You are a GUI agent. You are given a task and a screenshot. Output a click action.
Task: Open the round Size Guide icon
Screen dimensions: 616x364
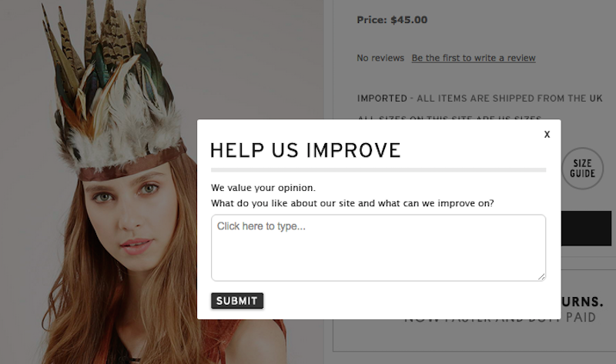coord(582,169)
